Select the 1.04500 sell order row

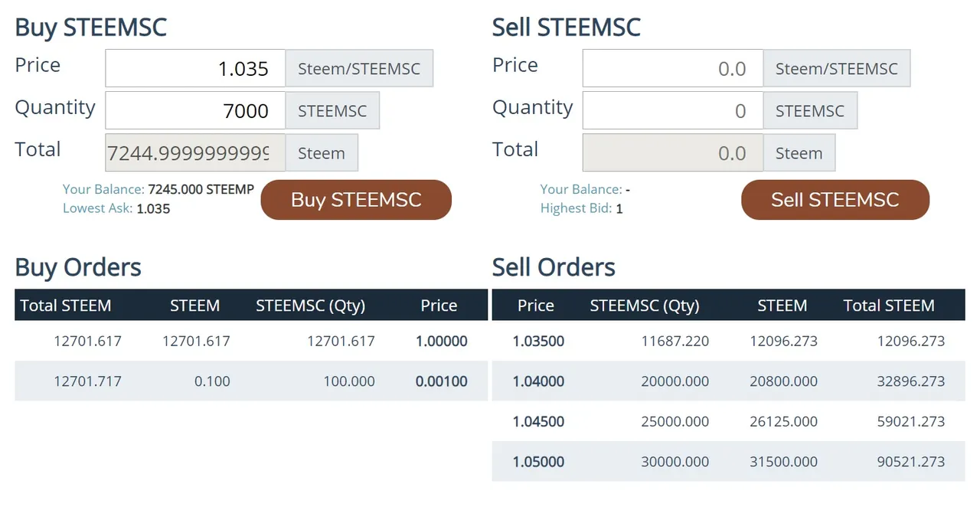point(727,421)
